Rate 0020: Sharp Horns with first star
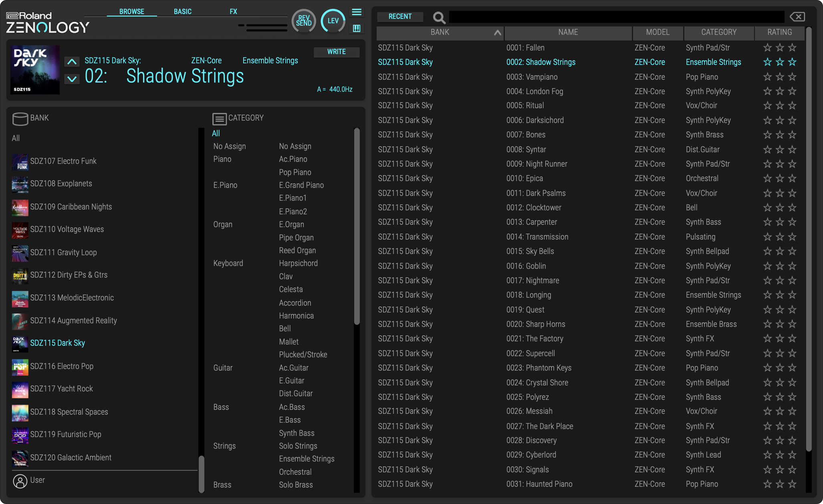Image resolution: width=823 pixels, height=504 pixels. (767, 324)
